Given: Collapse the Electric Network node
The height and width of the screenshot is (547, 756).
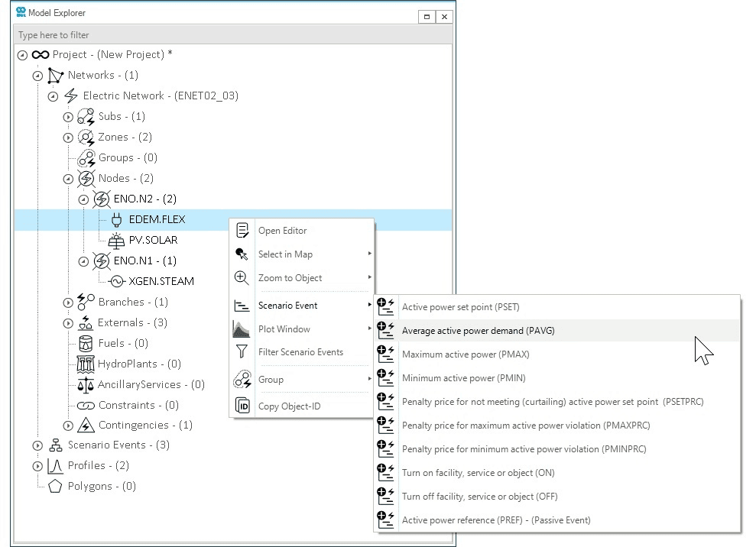Looking at the screenshot, I should tap(53, 96).
